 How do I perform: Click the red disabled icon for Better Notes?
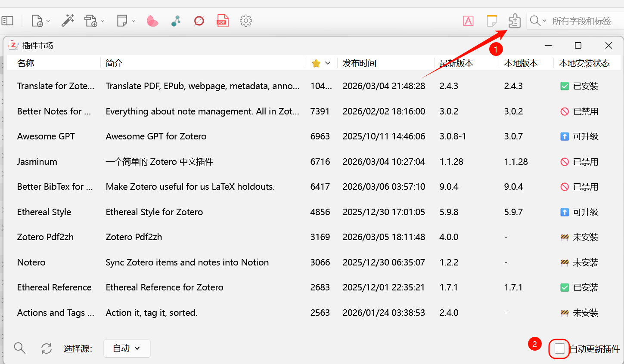coord(565,111)
